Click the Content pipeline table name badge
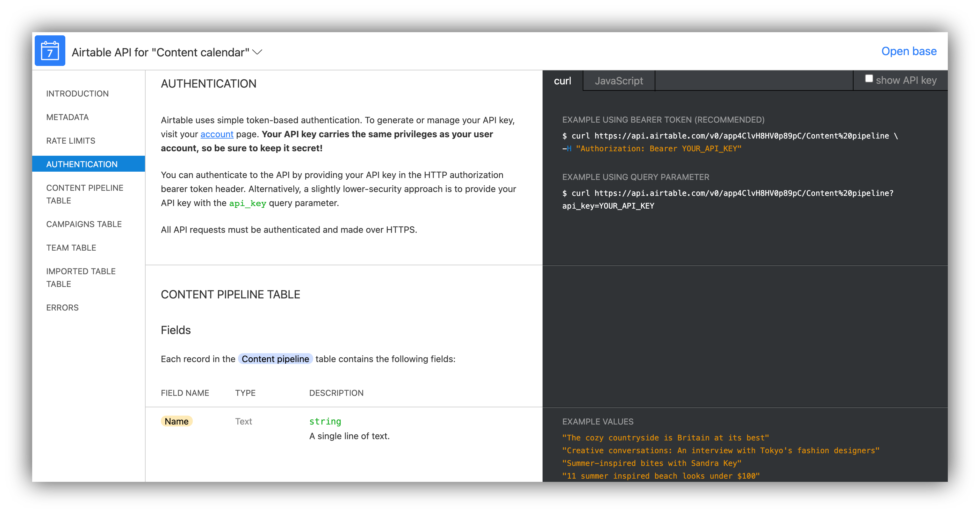Screen dimensions: 980x514 [x=275, y=359]
